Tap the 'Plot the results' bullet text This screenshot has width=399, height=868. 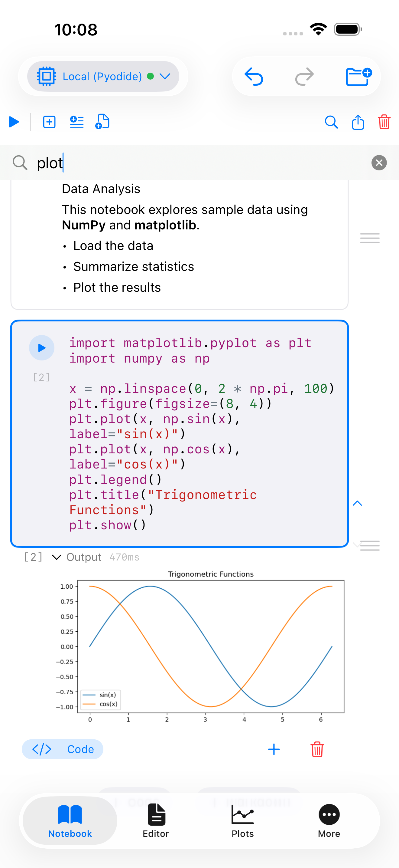[117, 288]
